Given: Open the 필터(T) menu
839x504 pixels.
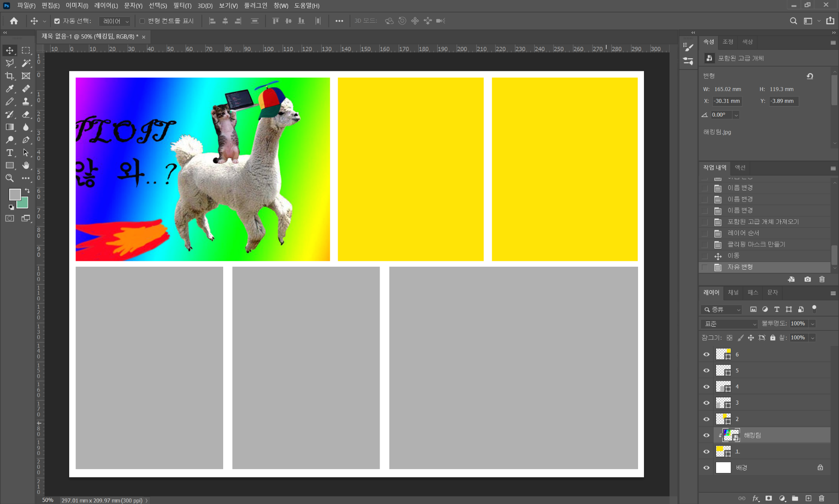Looking at the screenshot, I should tap(182, 5).
